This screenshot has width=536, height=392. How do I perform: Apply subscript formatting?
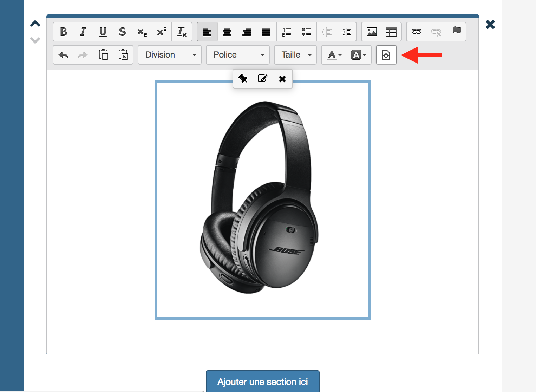pyautogui.click(x=142, y=32)
